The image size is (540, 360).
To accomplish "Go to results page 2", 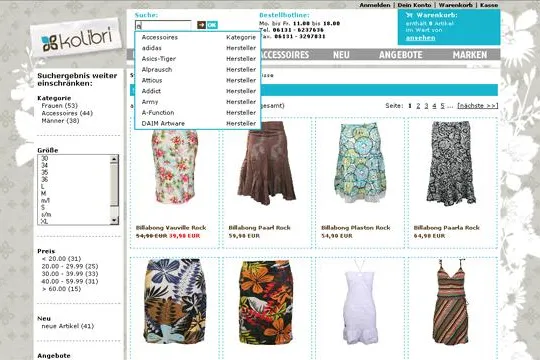I will tap(418, 106).
